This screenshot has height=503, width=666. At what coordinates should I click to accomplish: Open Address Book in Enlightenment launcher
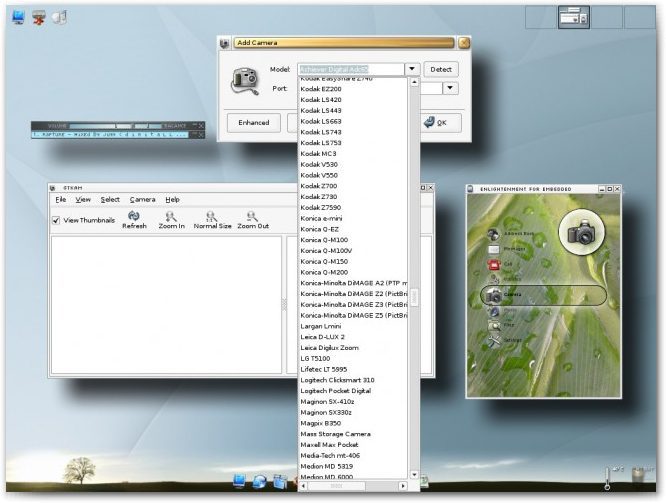click(494, 234)
